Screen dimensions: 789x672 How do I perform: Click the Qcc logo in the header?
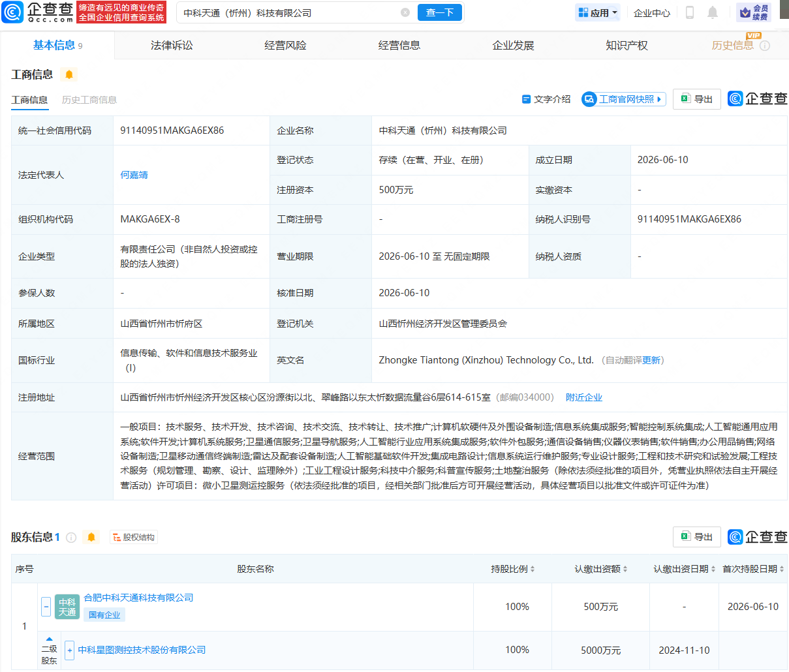(x=38, y=12)
